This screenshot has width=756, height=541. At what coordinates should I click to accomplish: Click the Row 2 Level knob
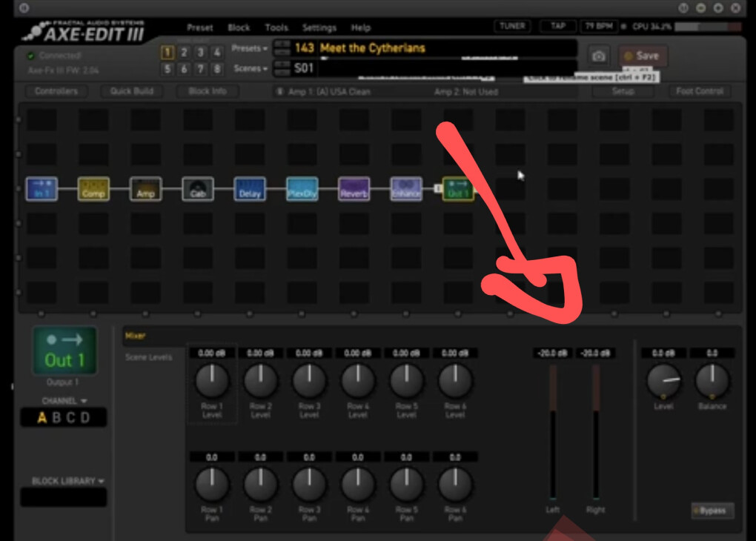click(261, 380)
